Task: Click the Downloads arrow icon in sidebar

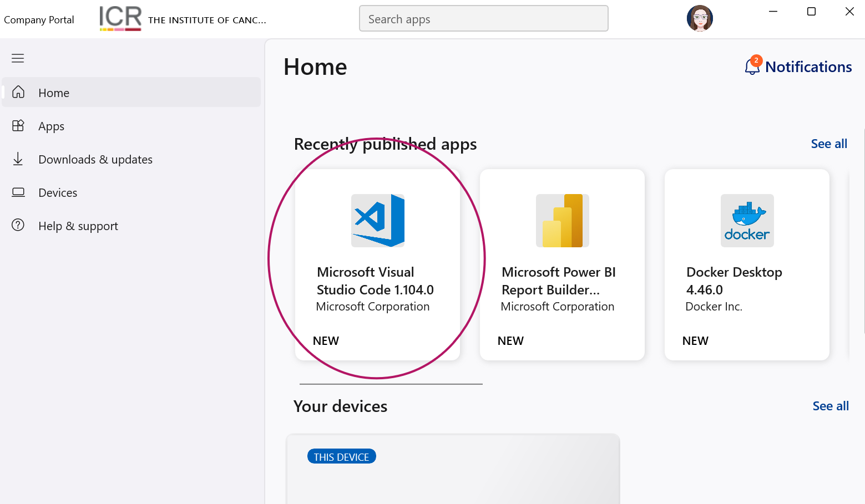Action: pos(18,159)
